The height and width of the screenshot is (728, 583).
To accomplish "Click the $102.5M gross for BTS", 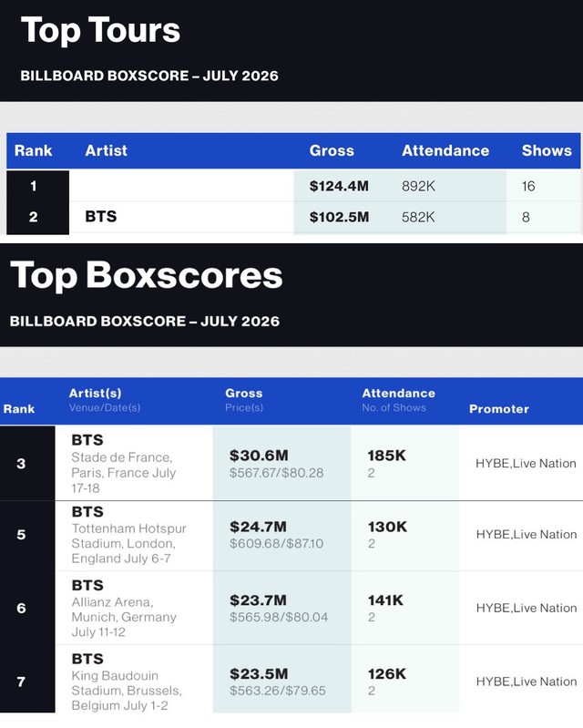I will [x=339, y=217].
